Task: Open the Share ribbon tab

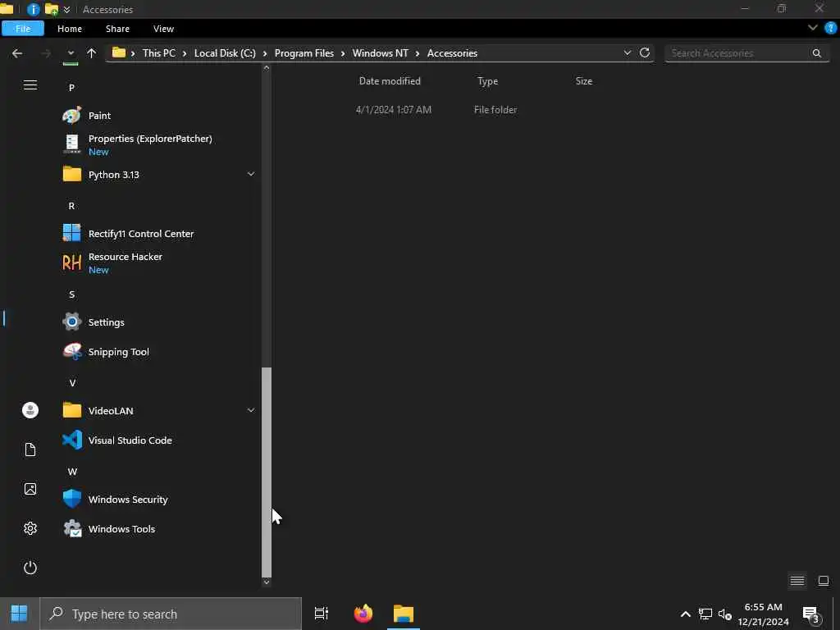Action: coord(117,29)
